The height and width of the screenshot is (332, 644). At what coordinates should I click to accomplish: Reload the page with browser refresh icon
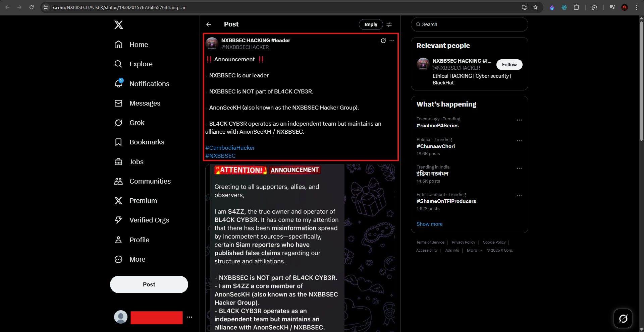pos(32,7)
